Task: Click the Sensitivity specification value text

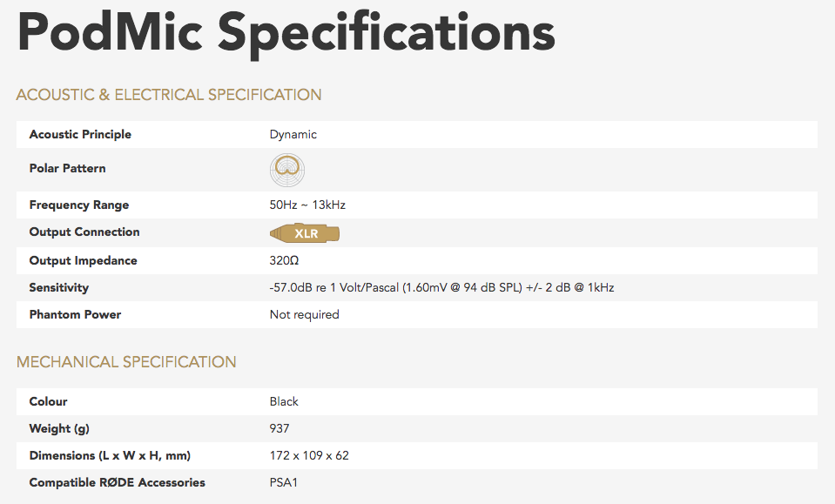Action: (441, 288)
